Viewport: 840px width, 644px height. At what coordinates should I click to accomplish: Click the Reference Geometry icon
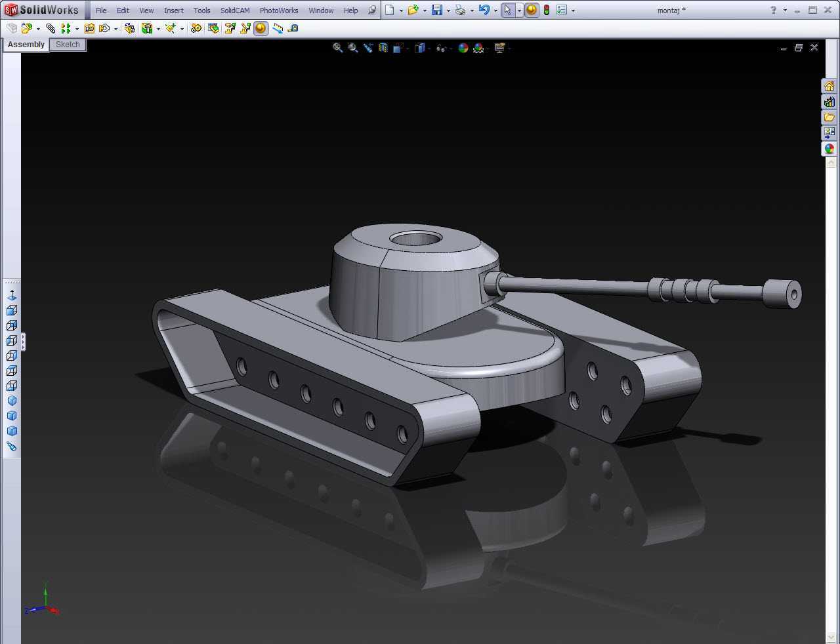171,28
